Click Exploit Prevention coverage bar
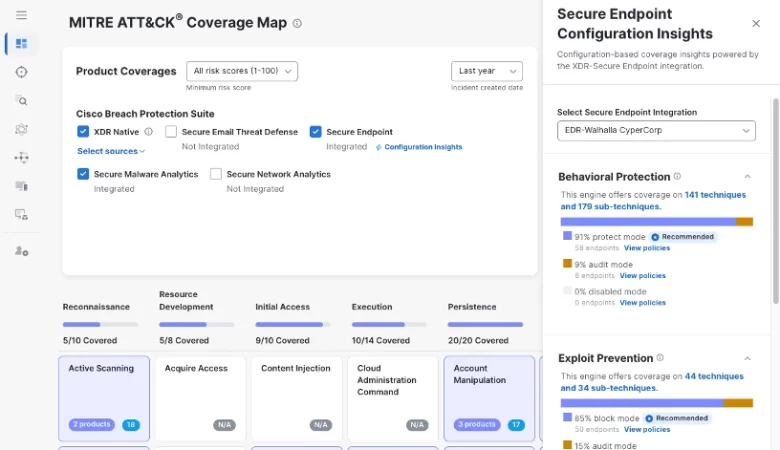The image size is (780, 450). click(x=657, y=403)
